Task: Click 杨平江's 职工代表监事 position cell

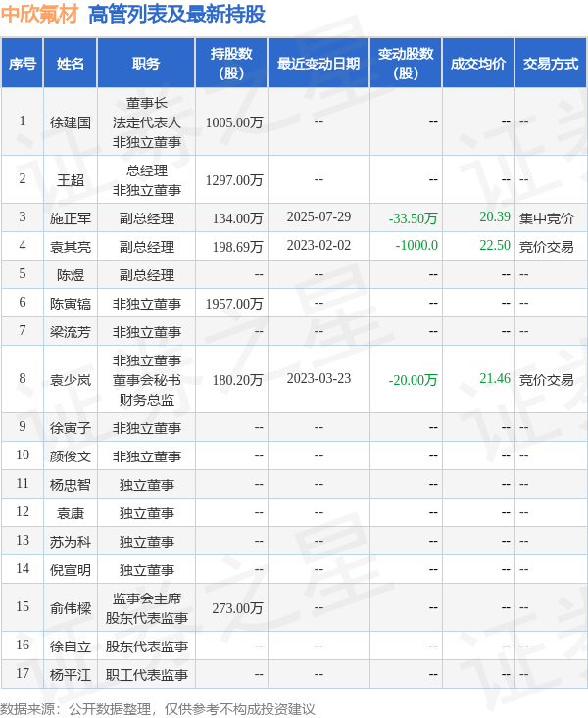Action: (x=147, y=675)
